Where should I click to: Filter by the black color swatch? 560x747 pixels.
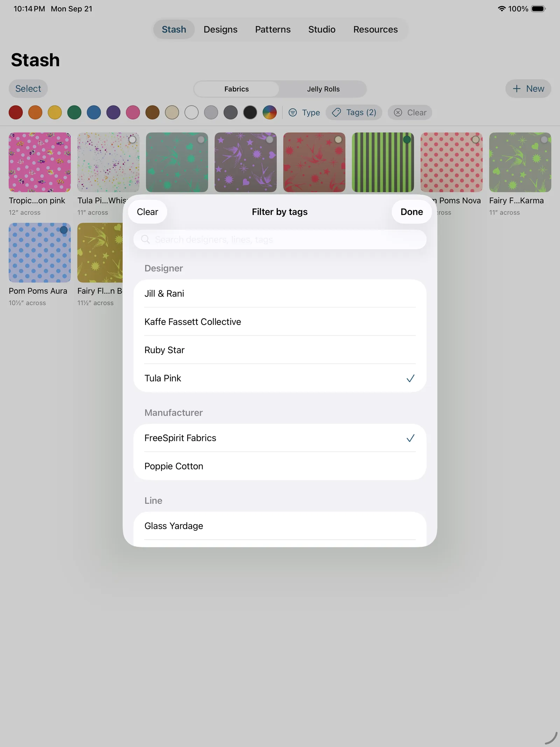[250, 112]
